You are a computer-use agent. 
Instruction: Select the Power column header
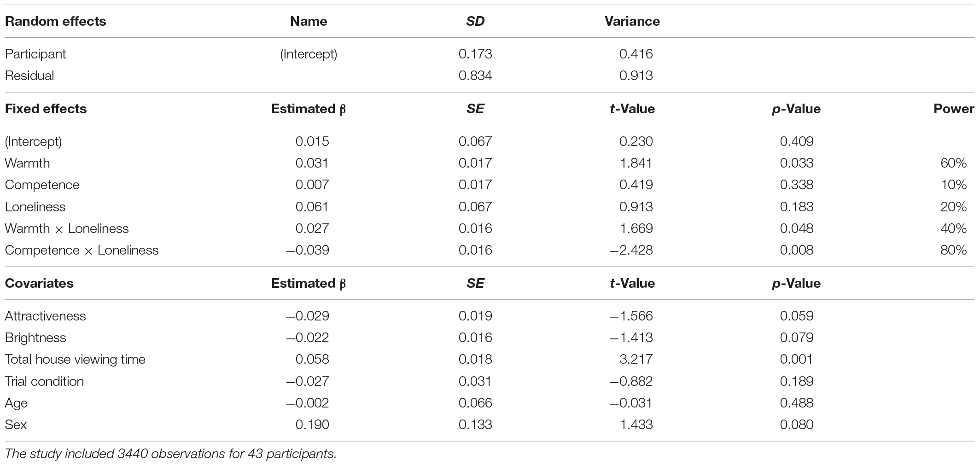tap(953, 109)
